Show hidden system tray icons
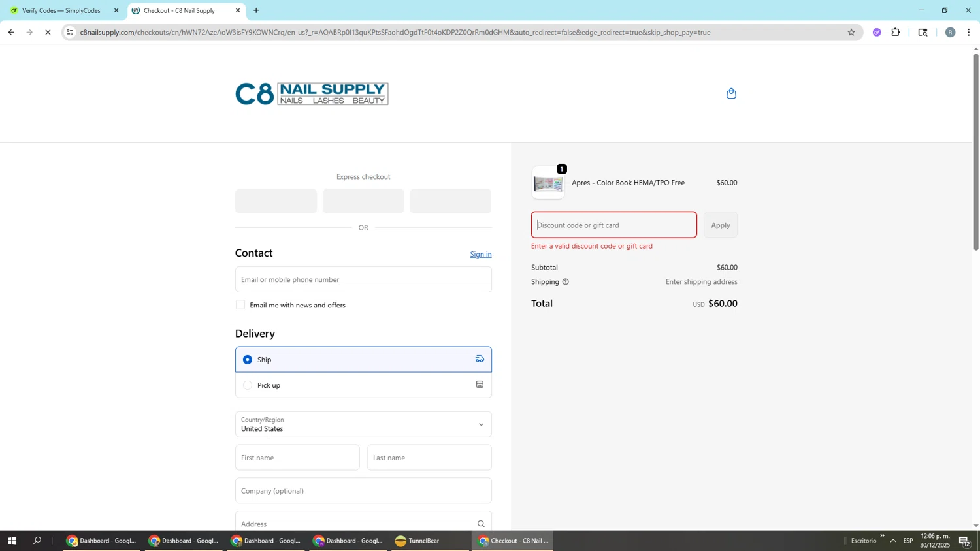980x551 pixels. (893, 541)
